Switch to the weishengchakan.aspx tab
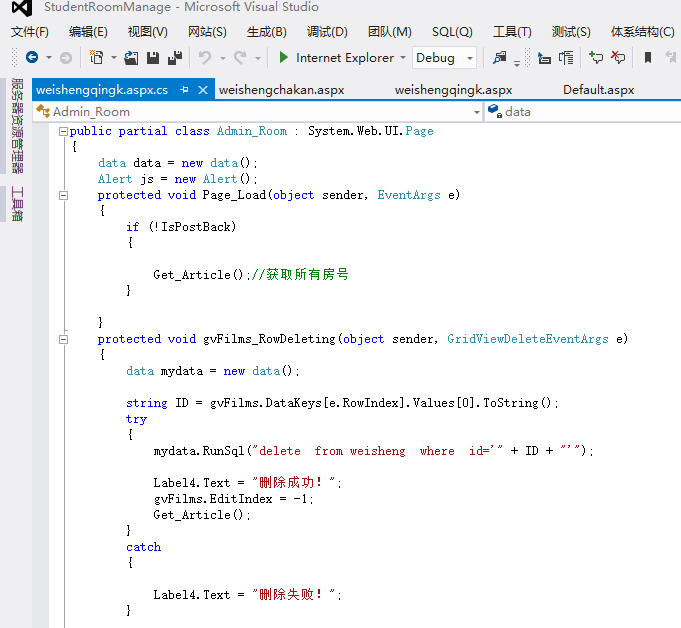This screenshot has height=628, width=681. click(x=281, y=90)
